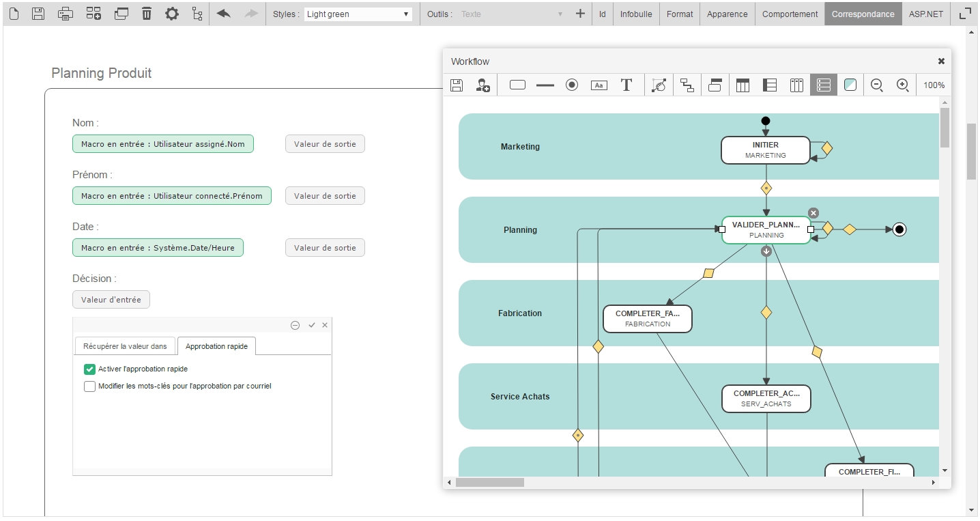Zoom in the workflow diagram
Viewport: 980px width, 521px height.
[902, 85]
